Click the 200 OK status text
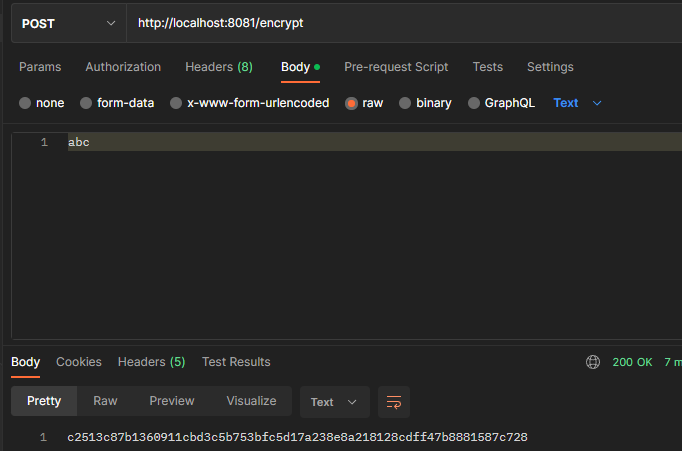The image size is (682, 451). (632, 362)
